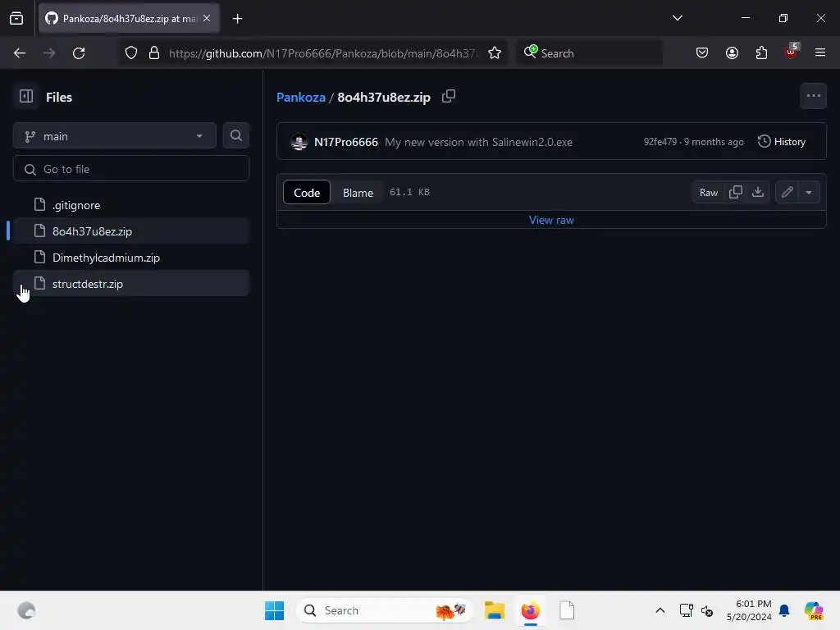
Task: Open the Pocket save icon
Action: pyautogui.click(x=702, y=53)
